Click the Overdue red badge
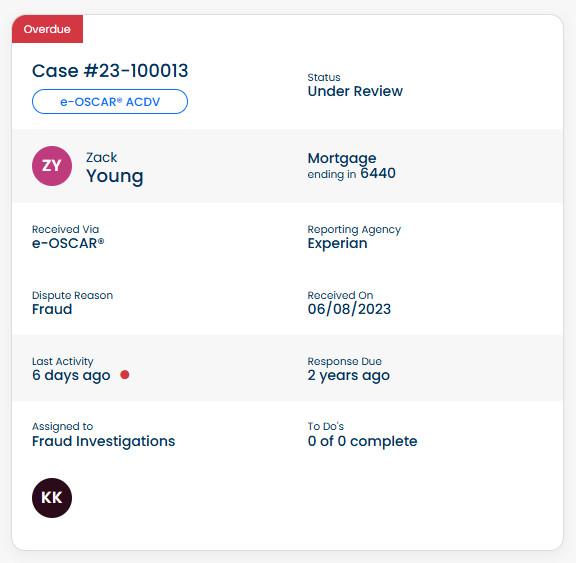The height and width of the screenshot is (563, 576). pyautogui.click(x=47, y=29)
